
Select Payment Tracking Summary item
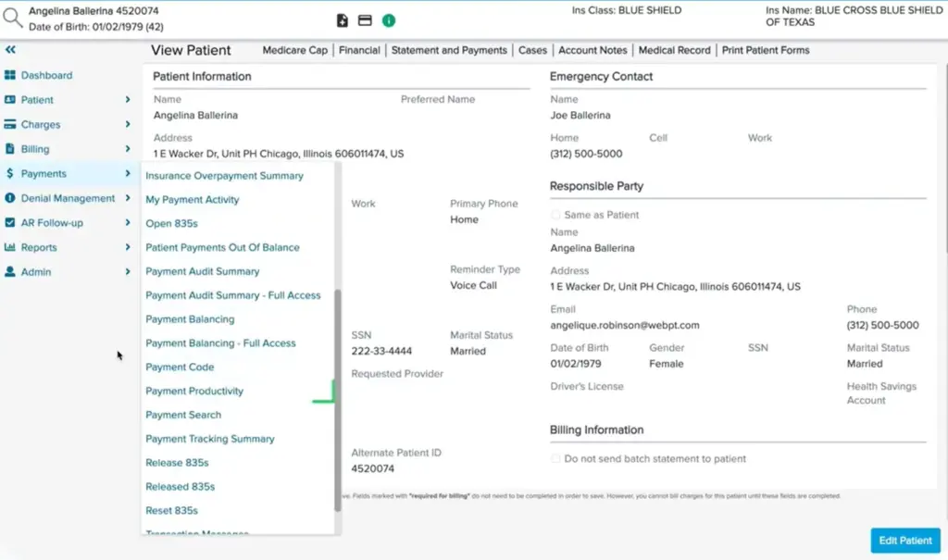point(210,439)
